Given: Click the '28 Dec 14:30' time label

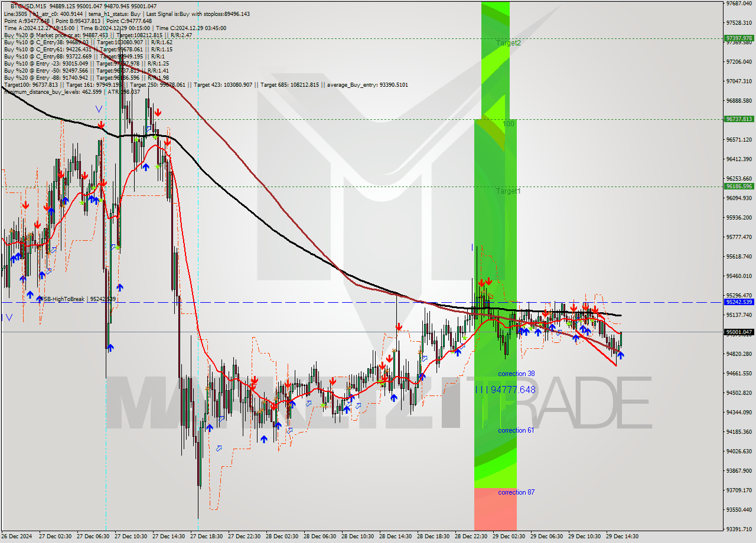Looking at the screenshot, I should click(395, 537).
